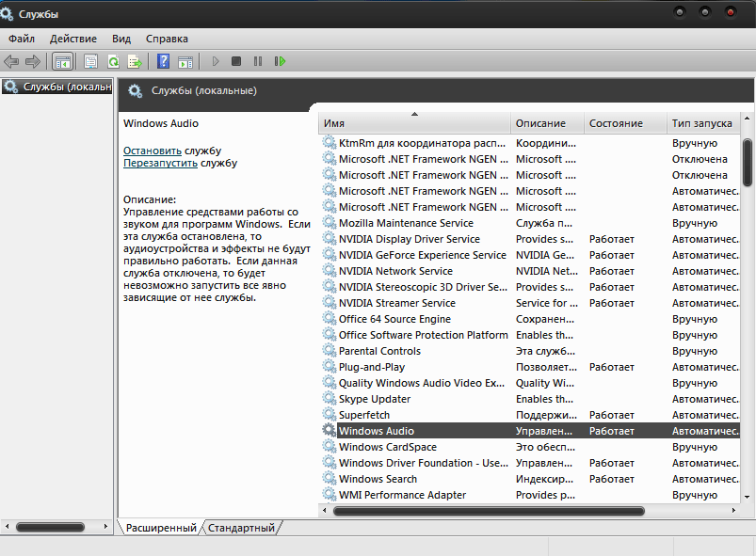This screenshot has height=556, width=756.
Task: Click the Back arrow in toolbar
Action: tap(11, 61)
